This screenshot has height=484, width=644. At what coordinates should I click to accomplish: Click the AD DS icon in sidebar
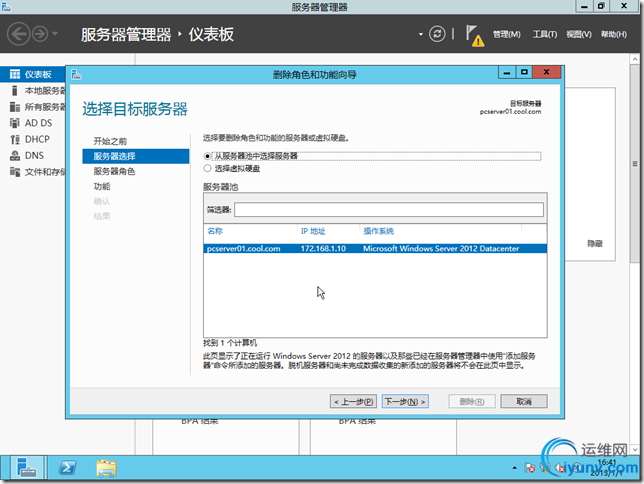[15, 123]
